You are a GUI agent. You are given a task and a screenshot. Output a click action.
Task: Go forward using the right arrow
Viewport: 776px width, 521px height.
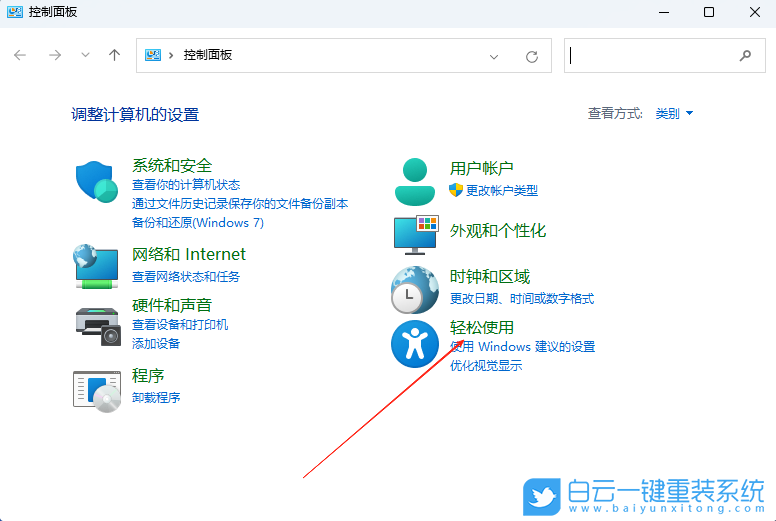coord(55,55)
